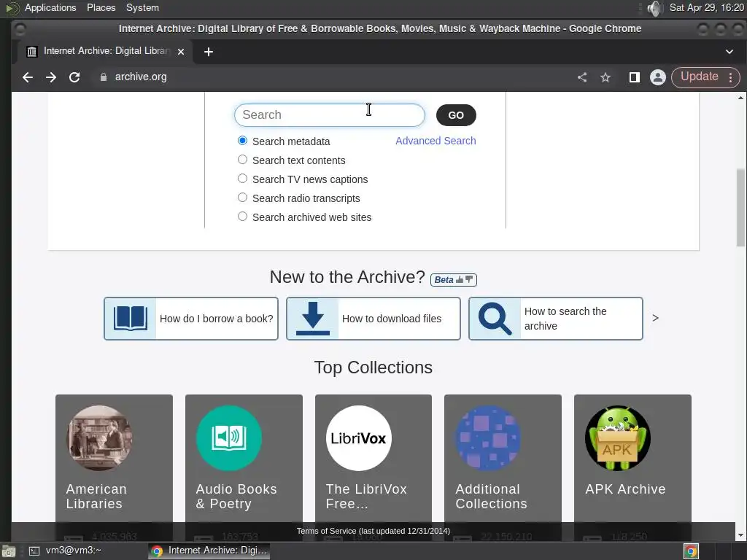
Task: Open the Applications menu
Action: pyautogui.click(x=50, y=8)
